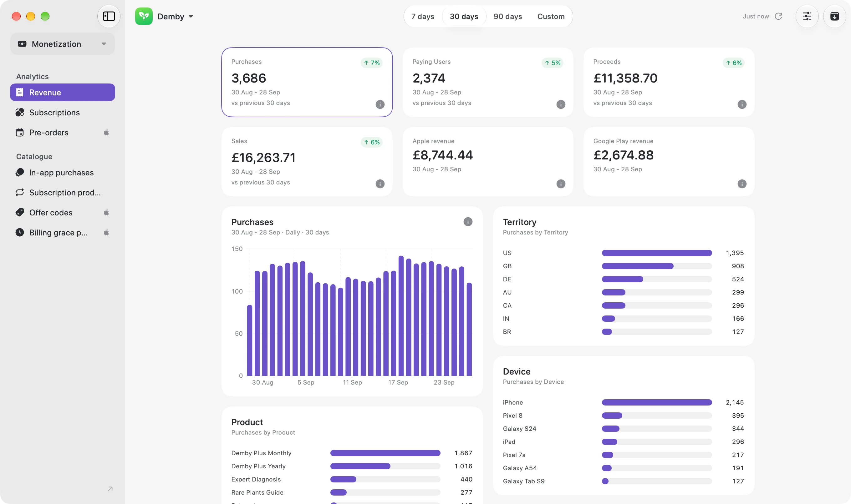Select the Purchases metric card
This screenshot has width=851, height=504.
coord(307,82)
